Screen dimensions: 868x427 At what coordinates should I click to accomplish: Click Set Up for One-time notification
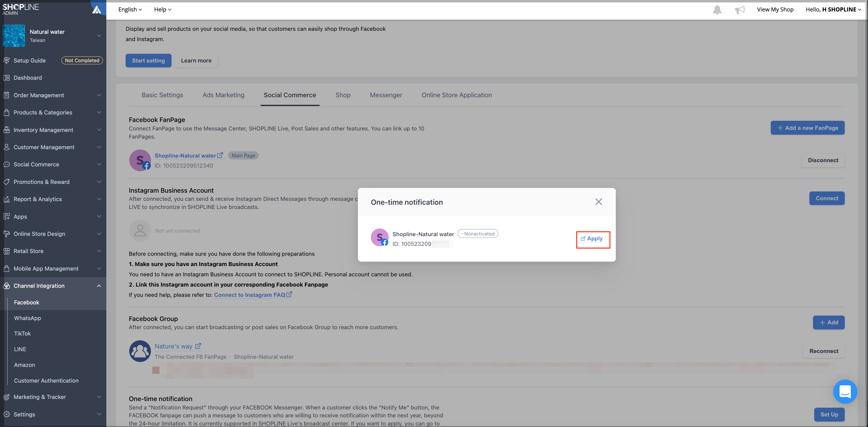829,415
